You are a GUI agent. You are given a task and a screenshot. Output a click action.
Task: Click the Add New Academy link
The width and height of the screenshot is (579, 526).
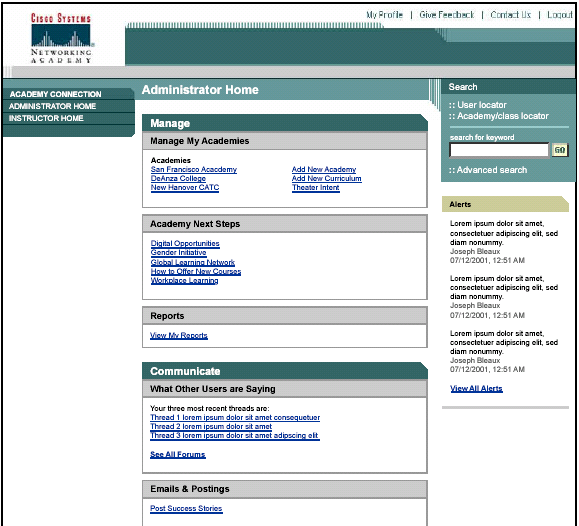tap(324, 170)
